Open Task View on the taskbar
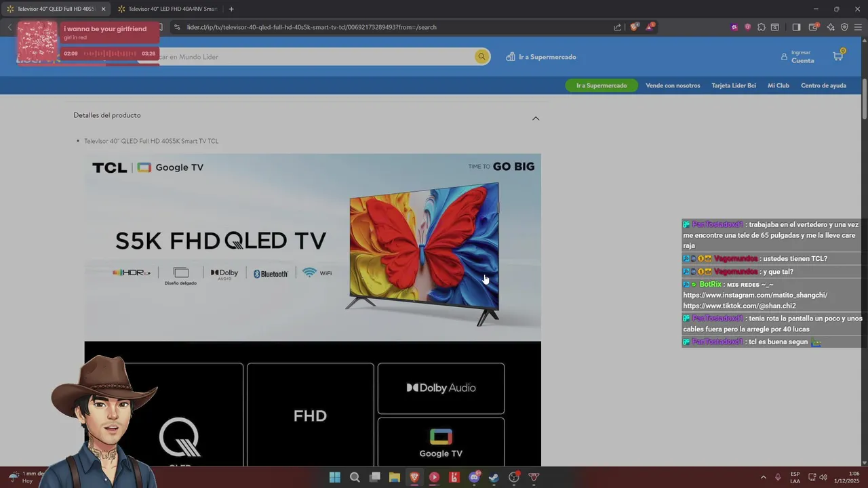This screenshot has width=868, height=488. point(374,477)
